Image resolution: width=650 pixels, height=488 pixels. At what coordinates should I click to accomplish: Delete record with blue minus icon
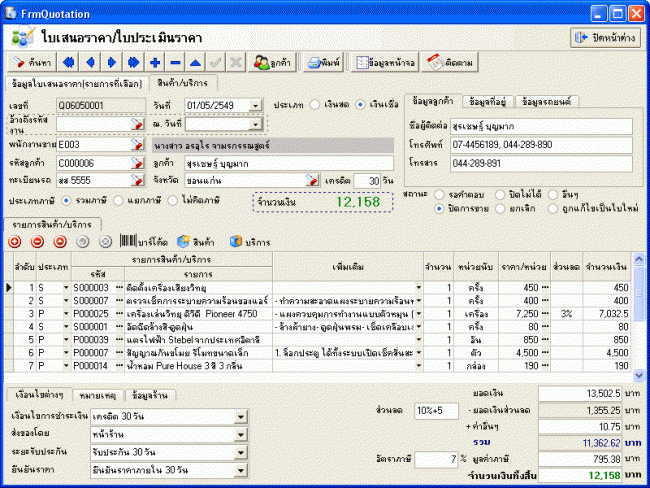pyautogui.click(x=175, y=63)
